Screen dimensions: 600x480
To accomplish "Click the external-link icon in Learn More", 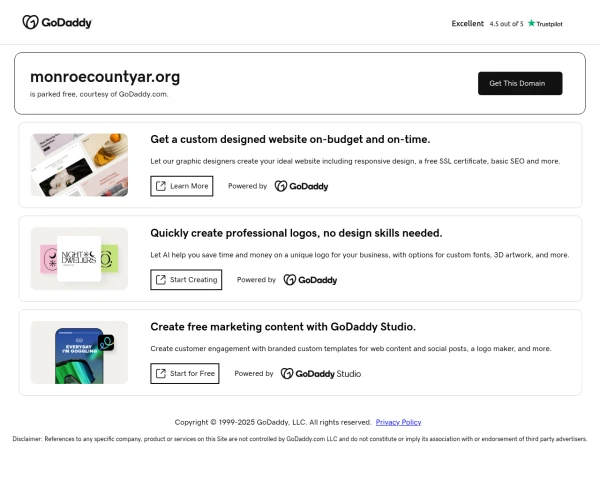I will click(x=161, y=186).
